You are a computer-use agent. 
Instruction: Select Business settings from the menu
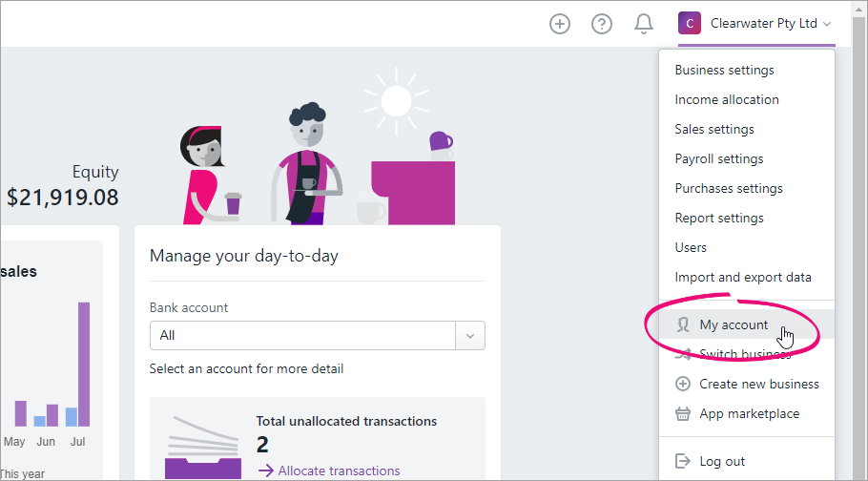pos(724,71)
